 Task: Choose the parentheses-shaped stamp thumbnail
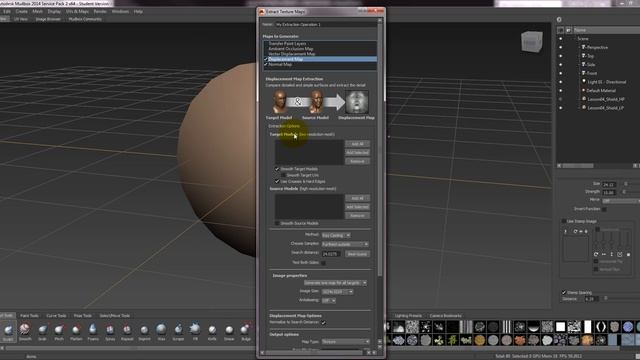coord(601,327)
